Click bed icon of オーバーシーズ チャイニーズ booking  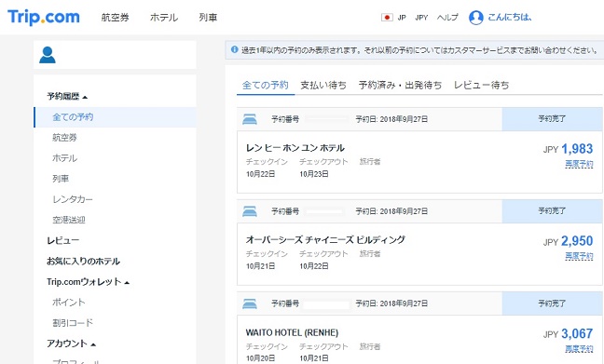tap(250, 211)
